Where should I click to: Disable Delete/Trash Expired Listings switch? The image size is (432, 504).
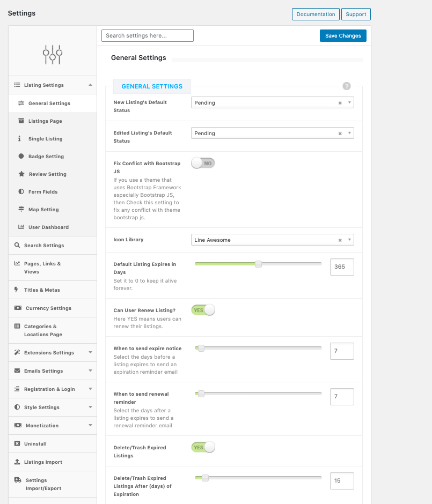point(203,447)
